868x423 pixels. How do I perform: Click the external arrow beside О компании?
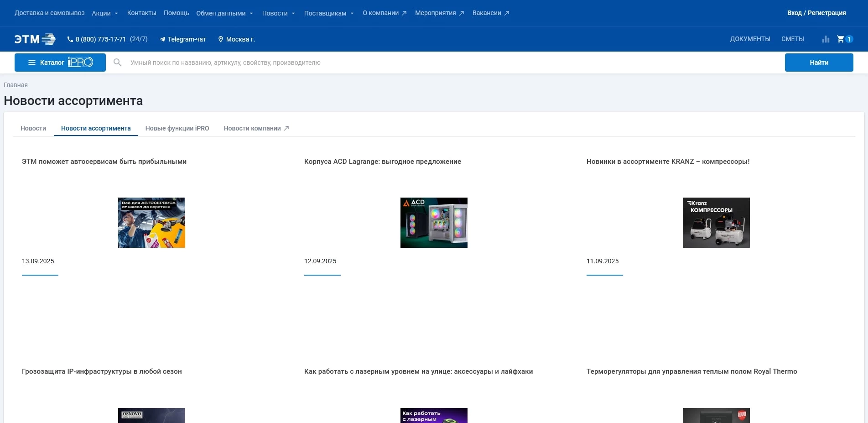(403, 13)
